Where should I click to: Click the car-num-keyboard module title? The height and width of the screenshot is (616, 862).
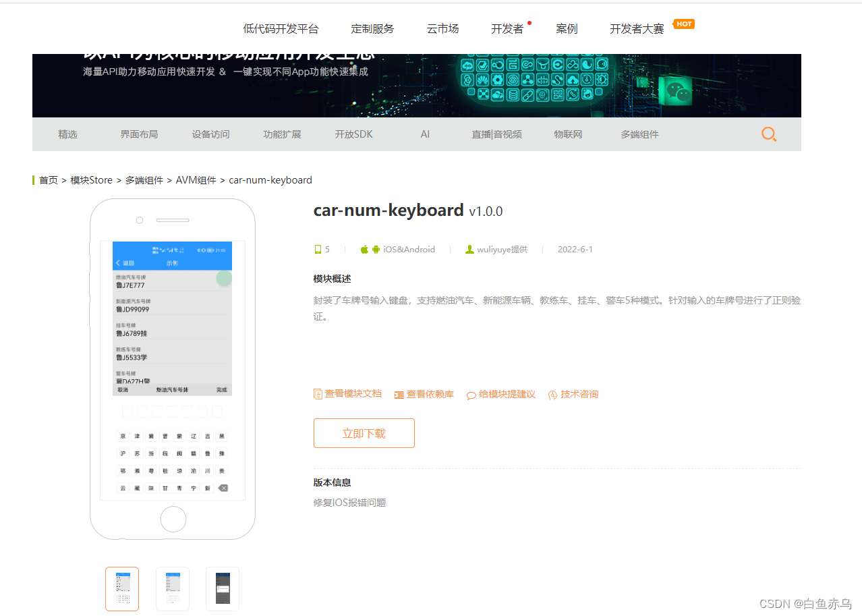coord(389,210)
